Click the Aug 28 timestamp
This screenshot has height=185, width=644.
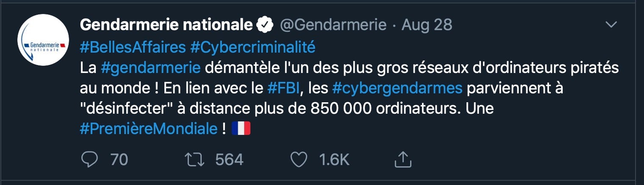point(427,25)
